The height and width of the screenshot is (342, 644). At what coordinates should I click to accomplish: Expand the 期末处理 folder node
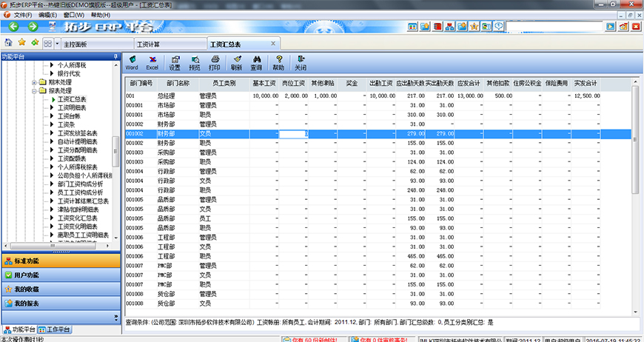(x=34, y=82)
